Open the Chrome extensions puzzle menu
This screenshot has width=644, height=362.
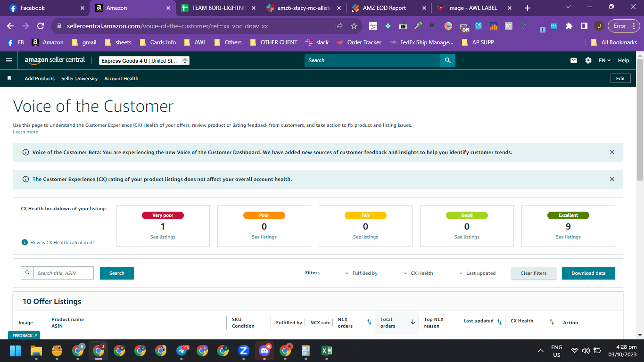569,26
